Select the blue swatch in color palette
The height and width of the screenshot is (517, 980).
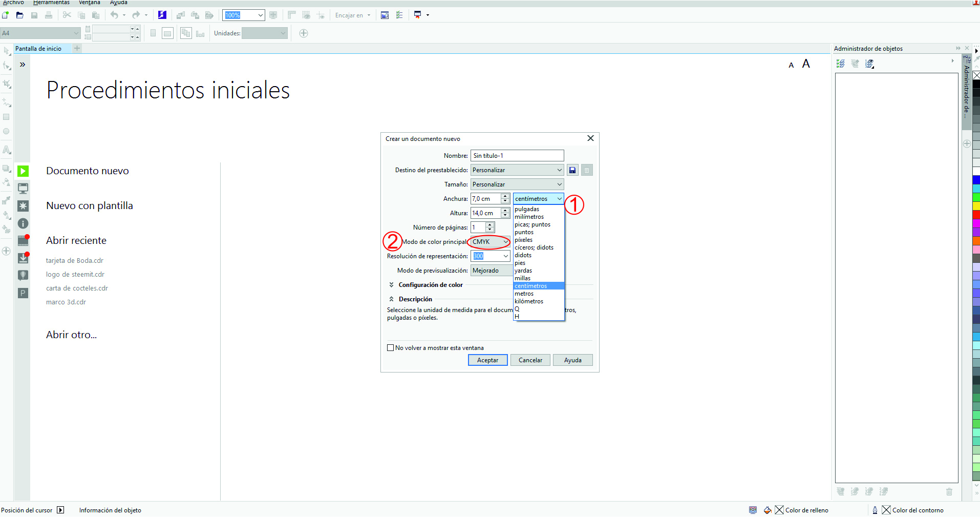[976, 180]
